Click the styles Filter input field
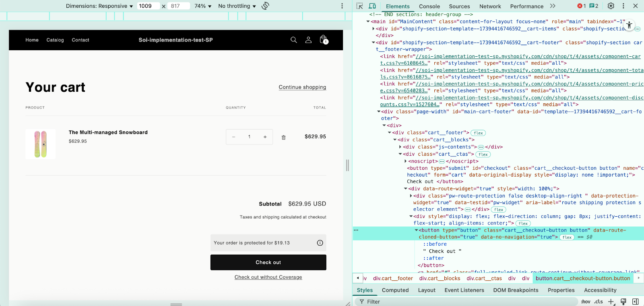Screen dimensions: 644x306 (467, 302)
